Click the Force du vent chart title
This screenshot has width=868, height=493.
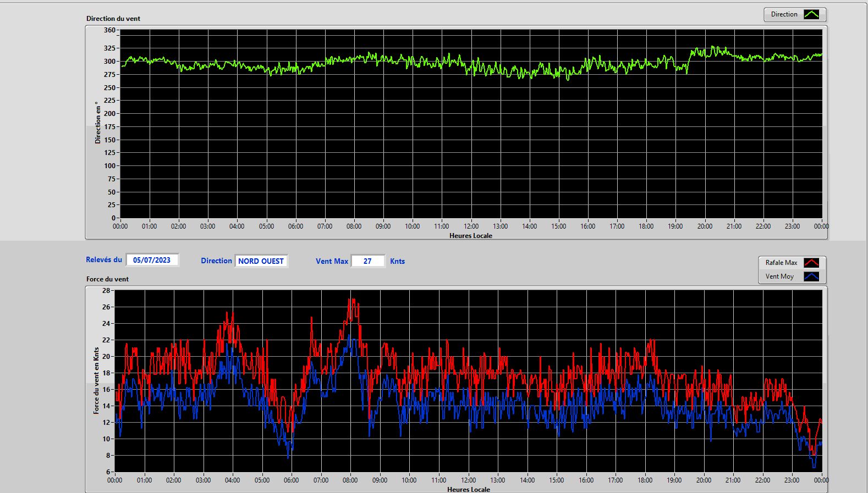(x=107, y=279)
